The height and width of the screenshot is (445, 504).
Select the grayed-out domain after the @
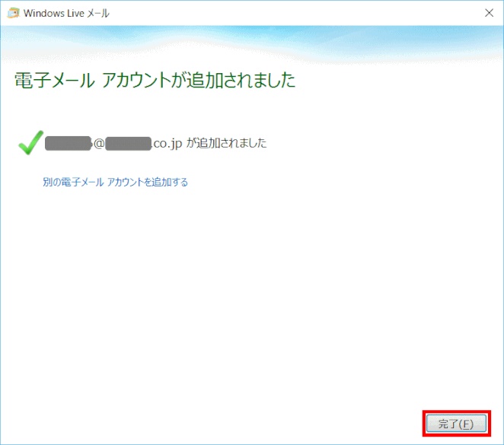(x=128, y=144)
